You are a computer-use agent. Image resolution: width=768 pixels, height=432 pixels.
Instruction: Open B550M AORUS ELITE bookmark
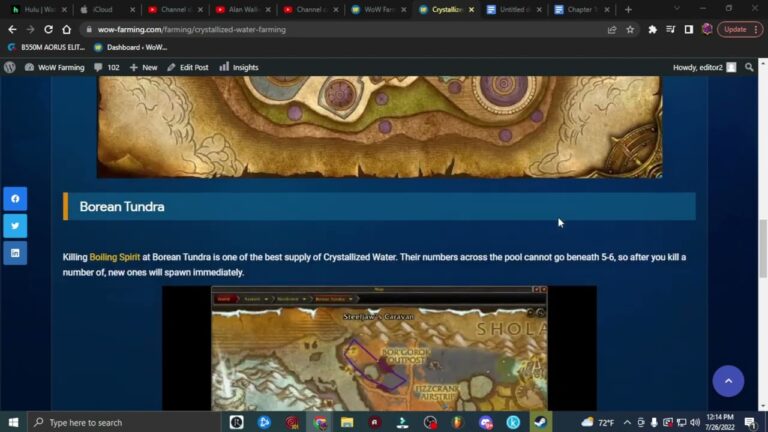pos(47,48)
